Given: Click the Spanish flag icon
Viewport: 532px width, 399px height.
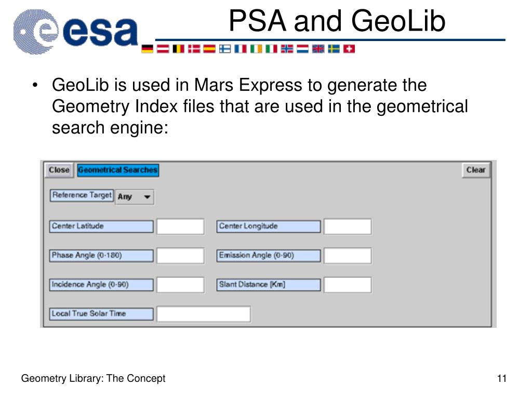Looking at the screenshot, I should pos(209,49).
